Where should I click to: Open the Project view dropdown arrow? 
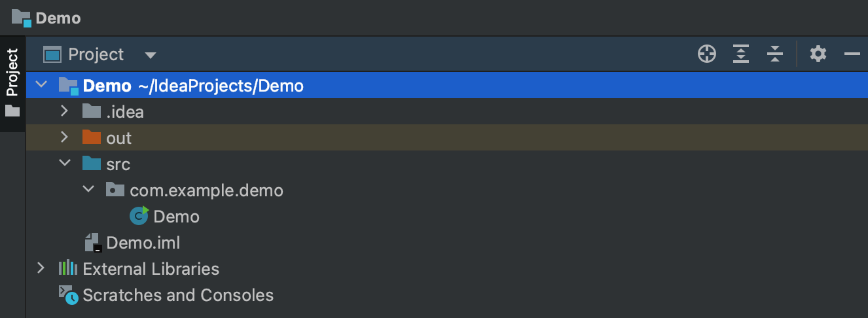click(x=151, y=55)
